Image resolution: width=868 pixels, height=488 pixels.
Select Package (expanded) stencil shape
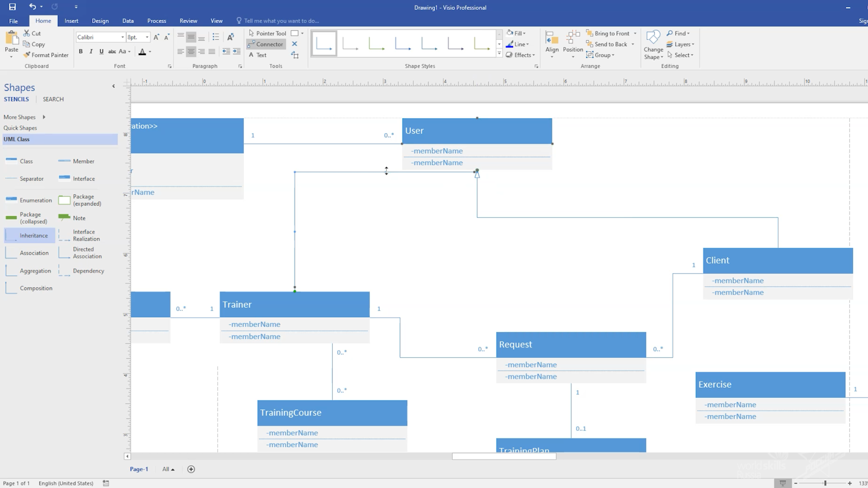click(80, 200)
